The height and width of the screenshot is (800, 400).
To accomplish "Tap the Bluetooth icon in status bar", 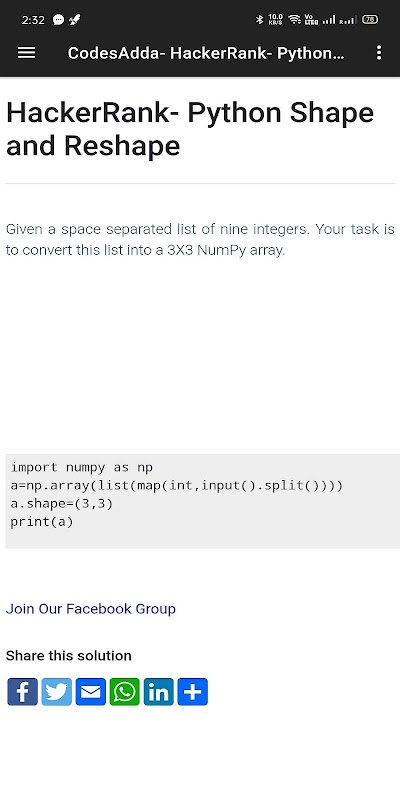I will [259, 20].
